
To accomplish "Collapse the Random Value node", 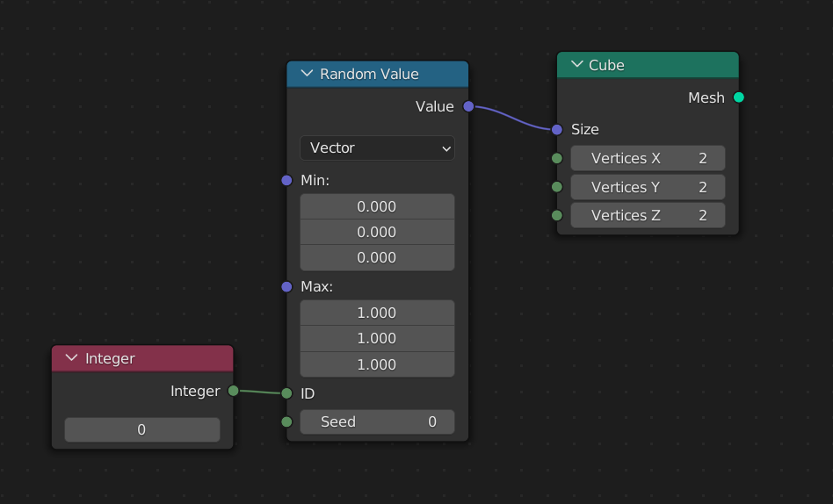I will click(x=307, y=74).
